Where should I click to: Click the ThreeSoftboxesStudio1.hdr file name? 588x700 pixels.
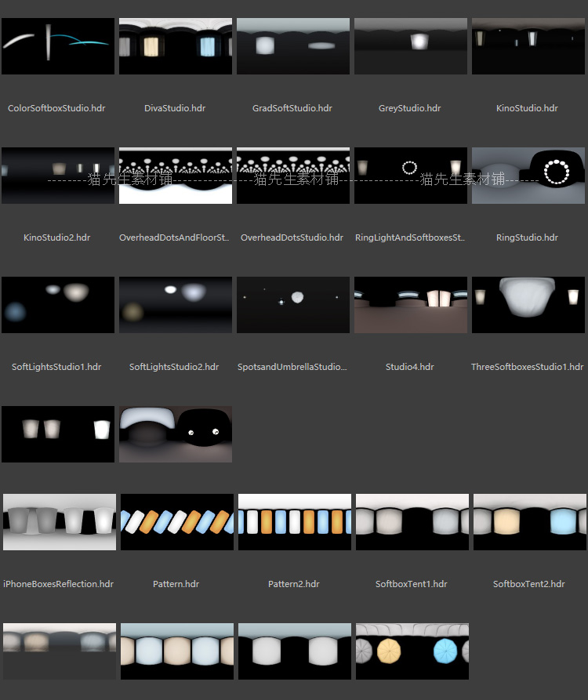coord(528,367)
